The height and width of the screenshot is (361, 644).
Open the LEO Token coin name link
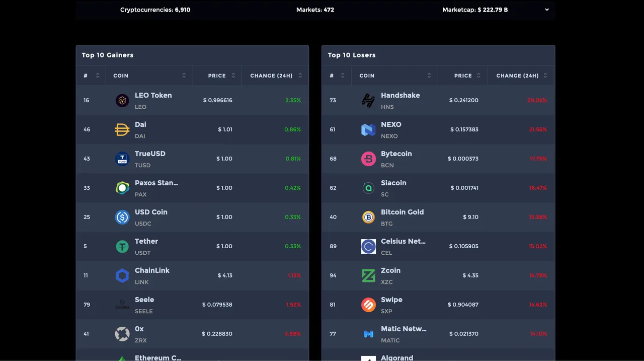153,95
